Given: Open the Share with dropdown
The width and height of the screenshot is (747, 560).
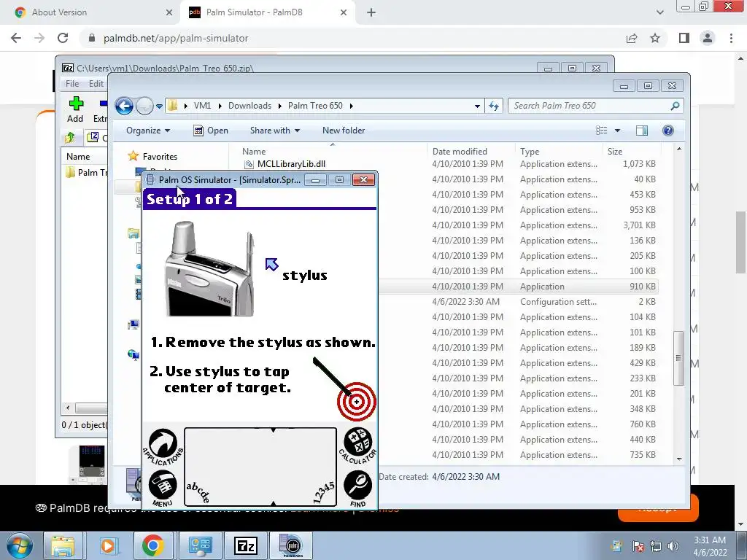Looking at the screenshot, I should click(x=275, y=131).
